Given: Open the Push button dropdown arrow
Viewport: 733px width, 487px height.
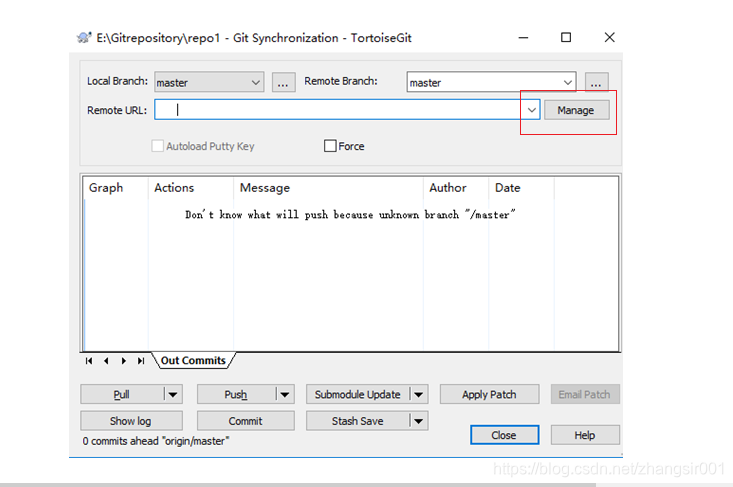Looking at the screenshot, I should (x=285, y=394).
